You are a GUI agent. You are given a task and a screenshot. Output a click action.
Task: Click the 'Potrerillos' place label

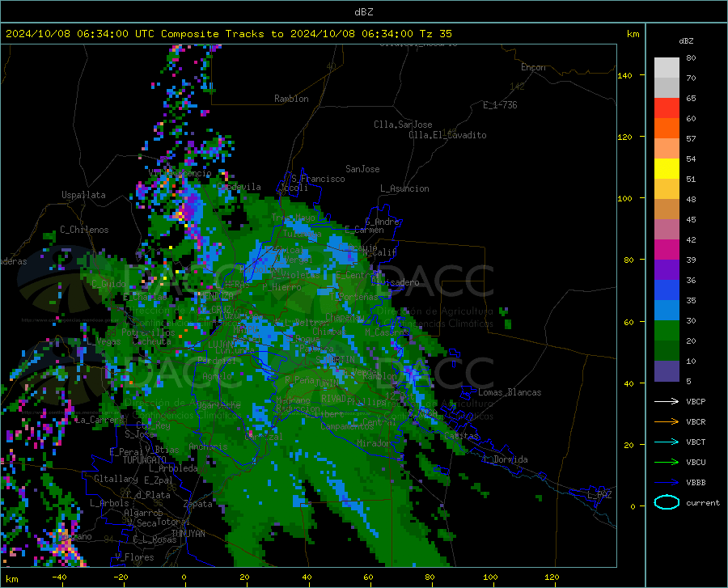tap(148, 332)
